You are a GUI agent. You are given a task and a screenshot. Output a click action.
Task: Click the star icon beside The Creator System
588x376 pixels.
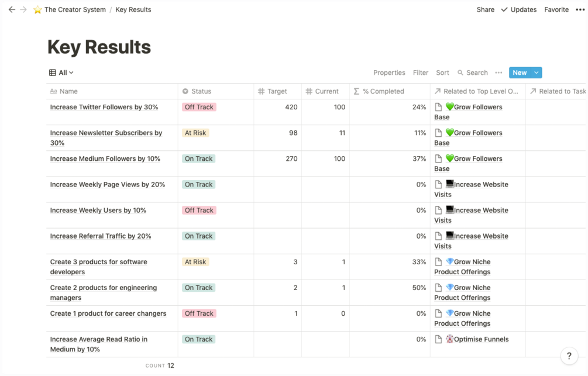(38, 10)
